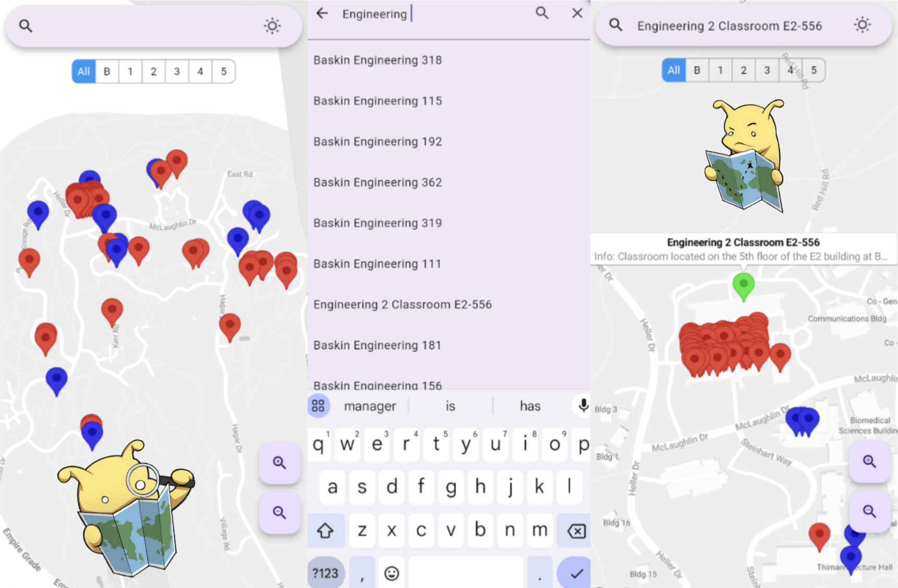Open the emoji picker on keyboard
The width and height of the screenshot is (898, 588).
click(391, 573)
